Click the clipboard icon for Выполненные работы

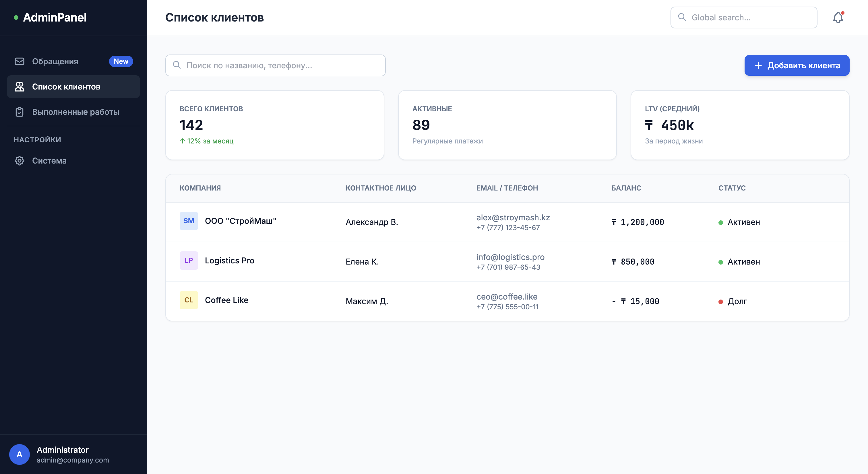pyautogui.click(x=20, y=112)
